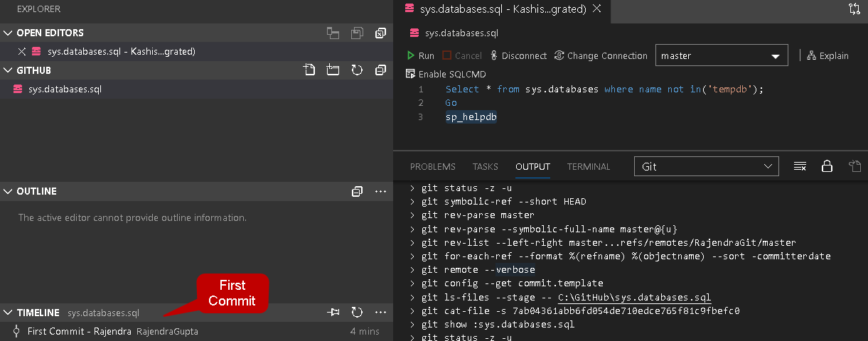
Task: Open the master database dropdown
Action: click(722, 55)
